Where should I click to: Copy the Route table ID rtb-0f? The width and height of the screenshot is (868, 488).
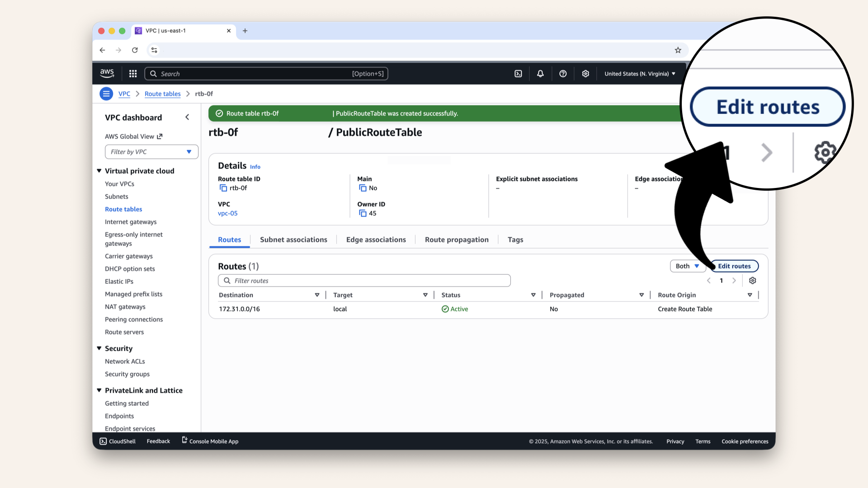click(223, 188)
